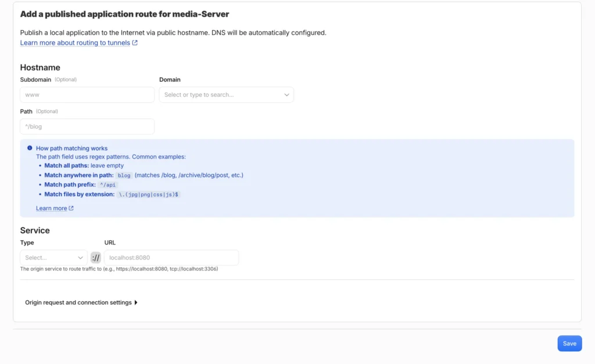Open the routing to tunnels external link icon
Viewport: 595px width, 364px height.
pyautogui.click(x=135, y=43)
